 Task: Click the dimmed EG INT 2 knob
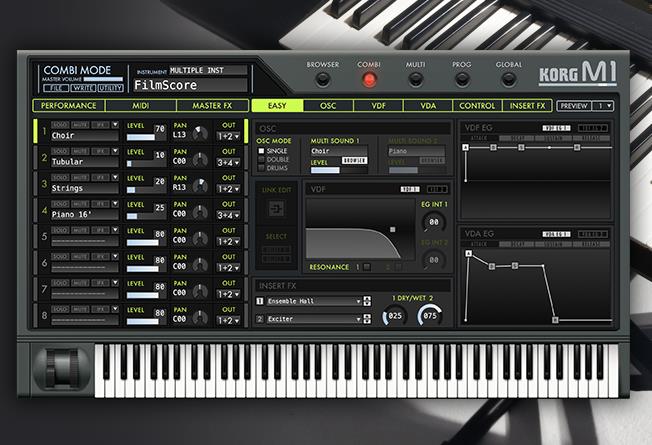point(433,260)
